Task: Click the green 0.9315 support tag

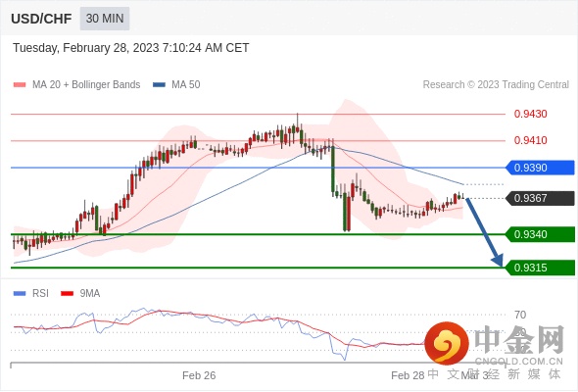Action: [540, 268]
